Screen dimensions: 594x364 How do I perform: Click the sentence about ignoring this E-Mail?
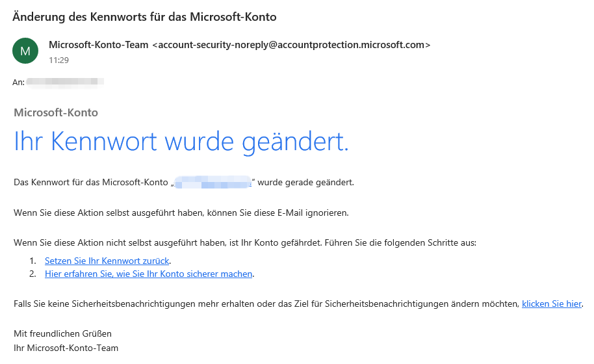[181, 213]
